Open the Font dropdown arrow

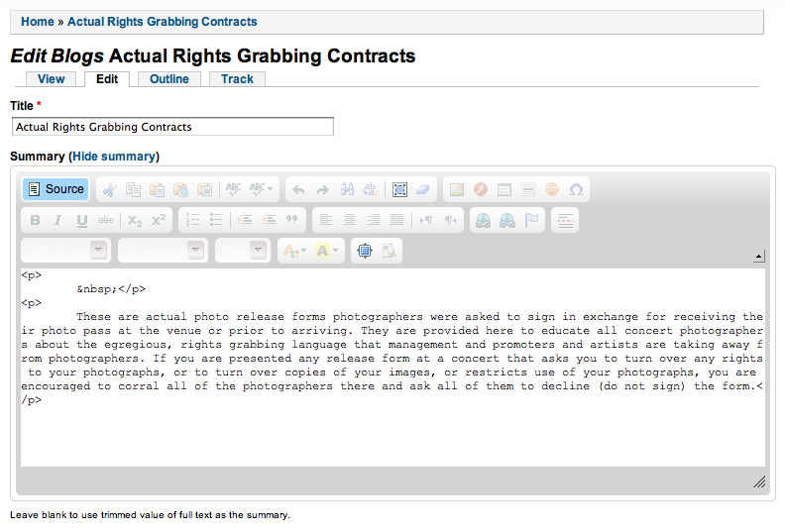pos(195,250)
